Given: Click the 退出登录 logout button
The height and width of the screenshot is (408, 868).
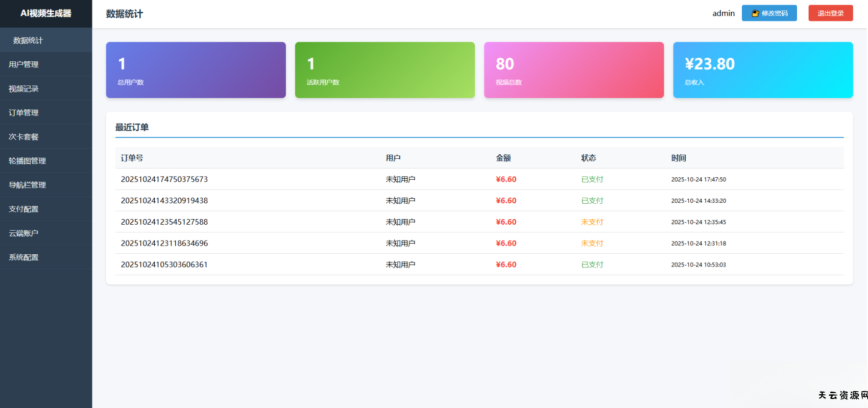Looking at the screenshot, I should (x=830, y=13).
